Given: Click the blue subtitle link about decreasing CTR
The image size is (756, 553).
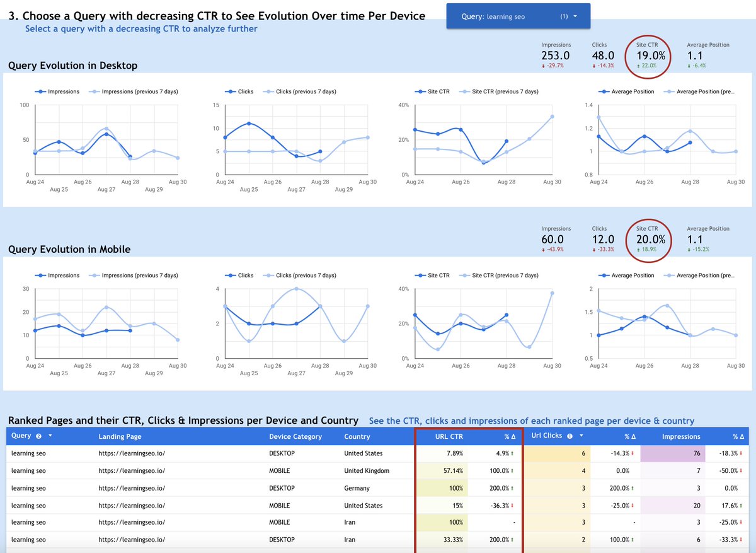Looking at the screenshot, I should coord(140,28).
